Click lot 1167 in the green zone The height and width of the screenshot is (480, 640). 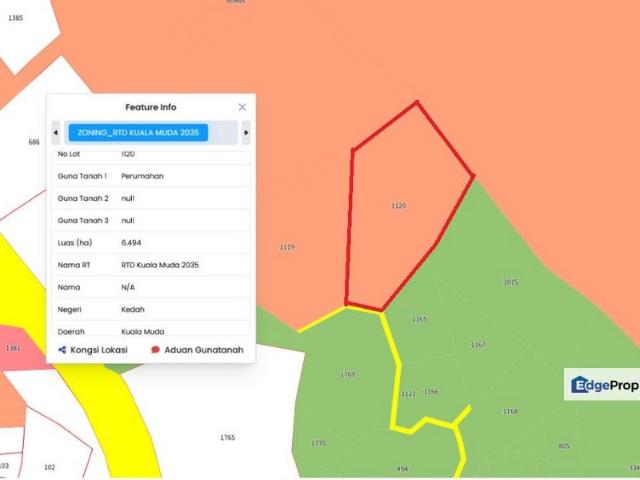478,345
